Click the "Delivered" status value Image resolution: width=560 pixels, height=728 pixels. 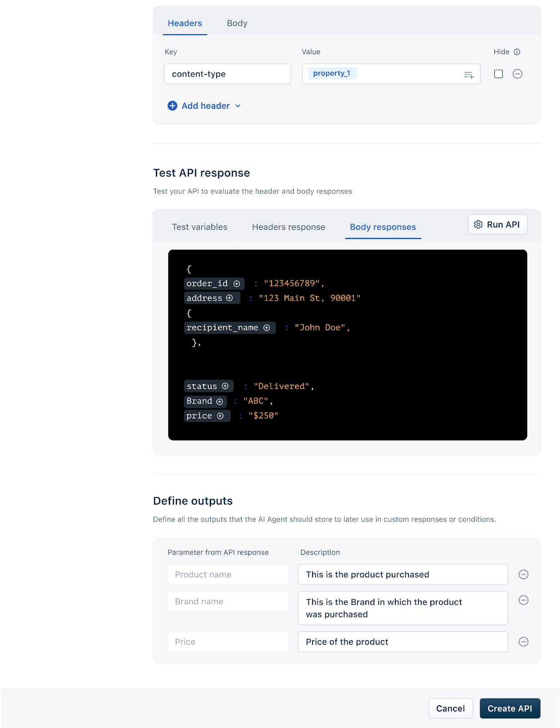pos(281,386)
